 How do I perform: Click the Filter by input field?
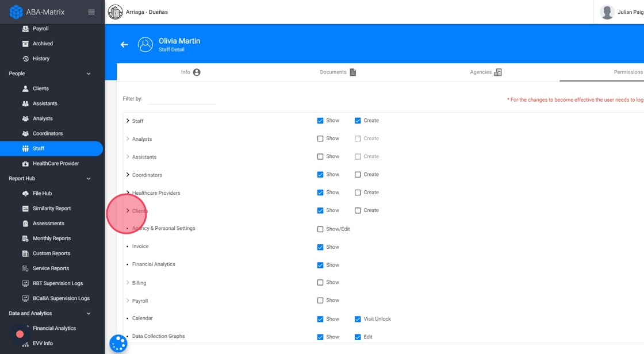pyautogui.click(x=182, y=99)
